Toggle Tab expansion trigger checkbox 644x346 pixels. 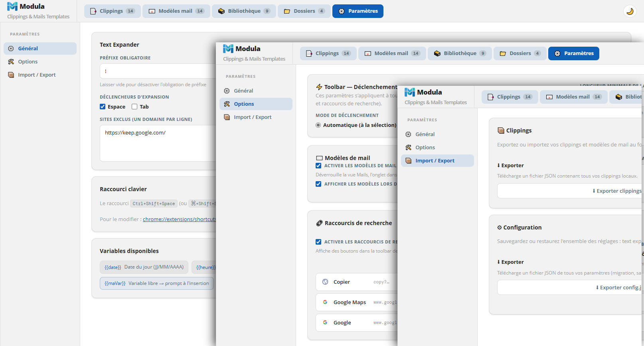coord(134,107)
